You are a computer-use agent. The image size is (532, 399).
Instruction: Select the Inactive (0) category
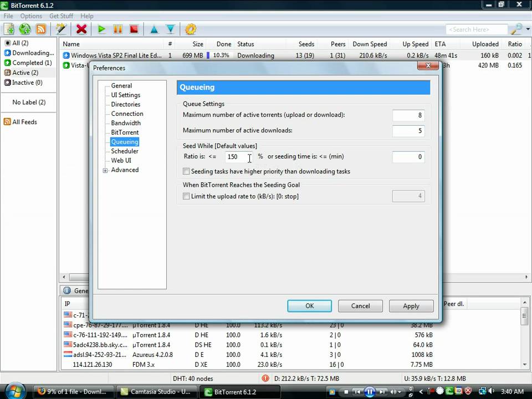point(23,83)
